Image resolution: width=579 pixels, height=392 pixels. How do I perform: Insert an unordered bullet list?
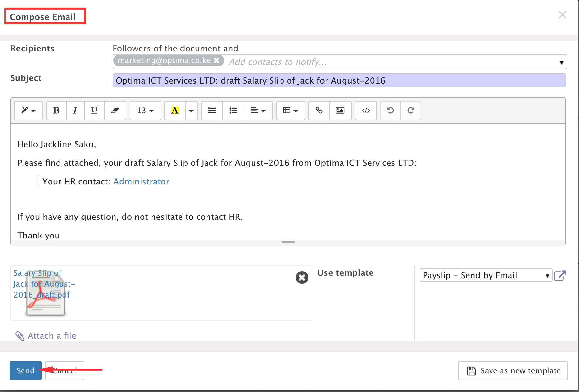(x=212, y=111)
